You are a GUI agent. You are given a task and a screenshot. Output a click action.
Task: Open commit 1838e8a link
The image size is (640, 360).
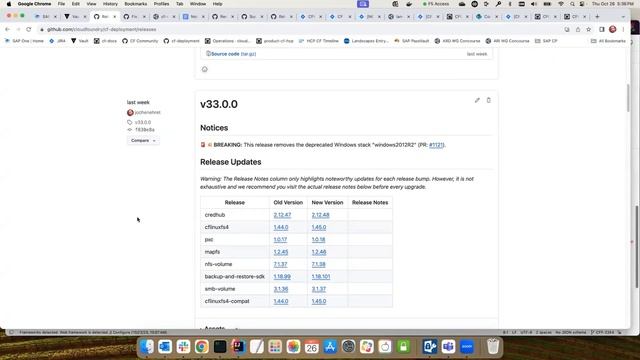(x=144, y=130)
